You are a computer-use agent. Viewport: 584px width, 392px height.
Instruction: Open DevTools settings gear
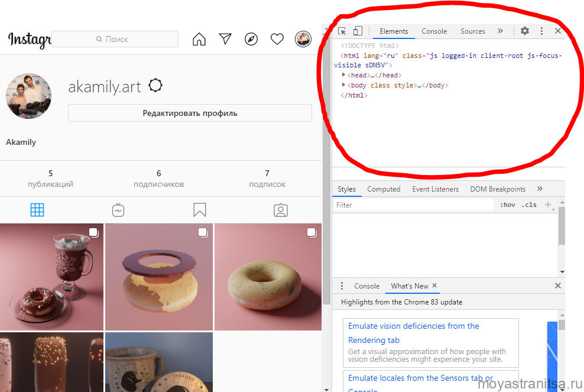(525, 31)
